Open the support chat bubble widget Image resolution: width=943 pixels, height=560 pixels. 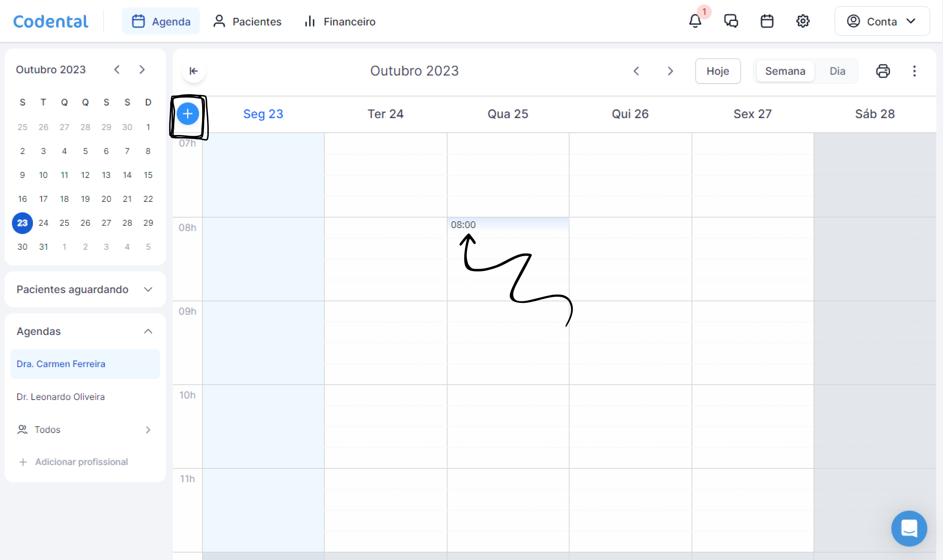coord(909,528)
